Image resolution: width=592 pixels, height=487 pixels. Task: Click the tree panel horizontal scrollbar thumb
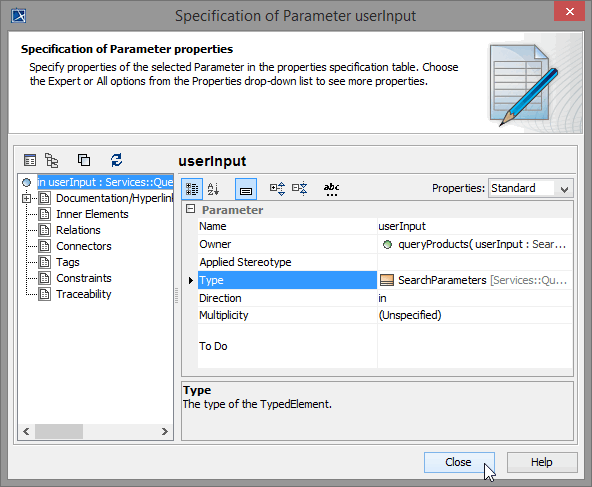(x=59, y=431)
